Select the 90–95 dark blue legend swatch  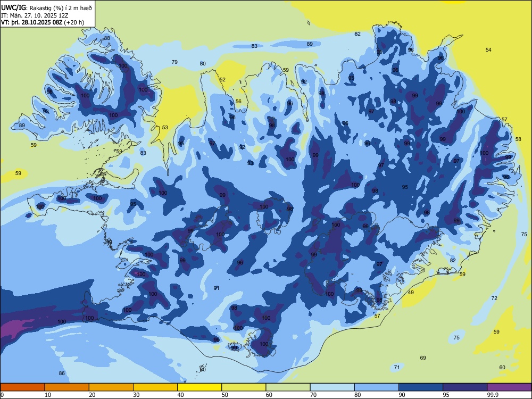tap(421, 387)
